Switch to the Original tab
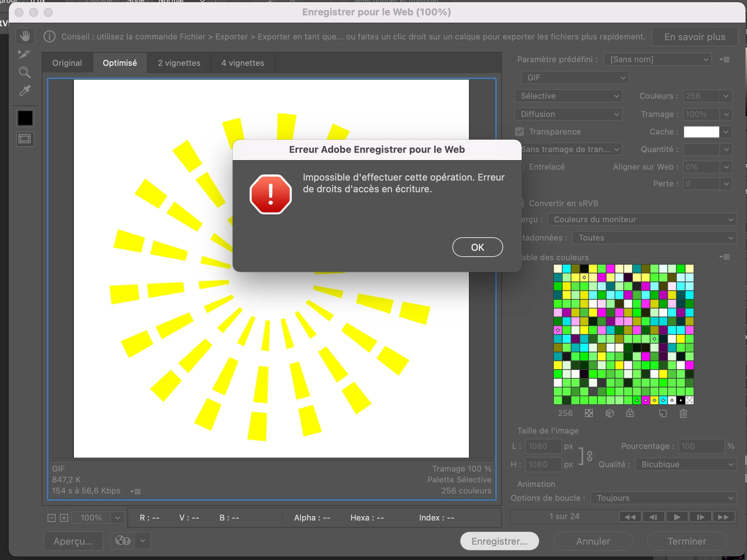The height and width of the screenshot is (560, 747). tap(67, 63)
